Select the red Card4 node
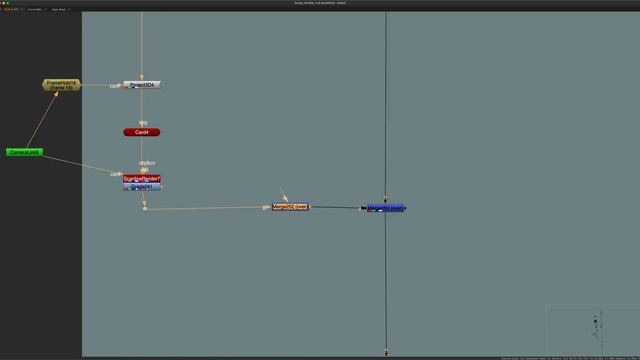 tap(142, 132)
